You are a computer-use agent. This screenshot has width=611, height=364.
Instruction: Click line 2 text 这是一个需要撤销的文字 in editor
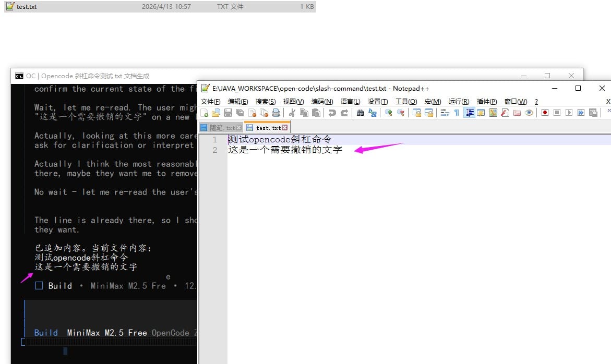[x=285, y=150]
